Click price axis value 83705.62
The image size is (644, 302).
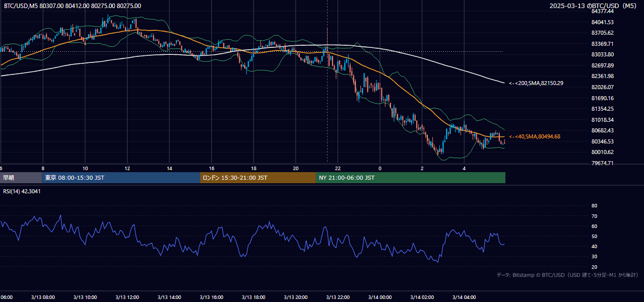point(602,33)
